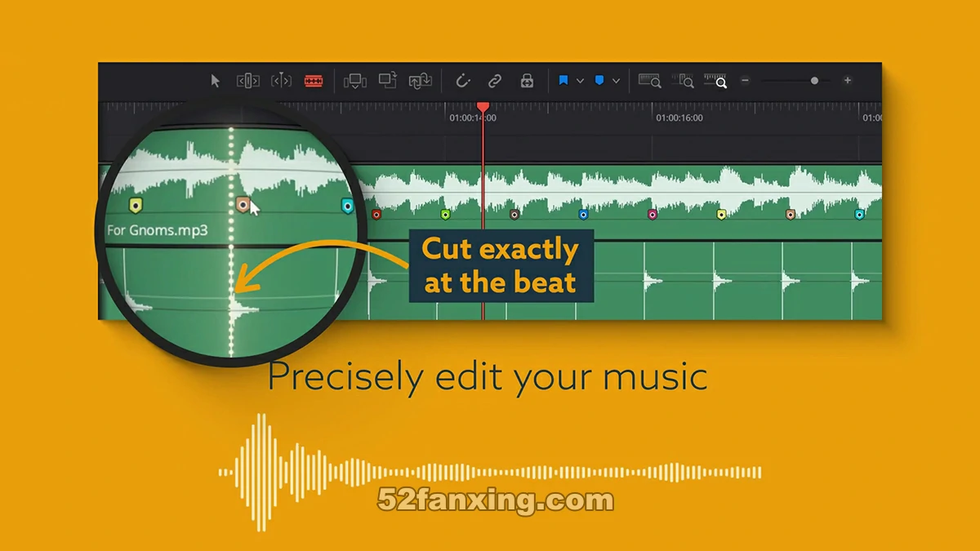980x551 pixels.
Task: Select the green clip marker on the audio clip
Action: pos(445,215)
